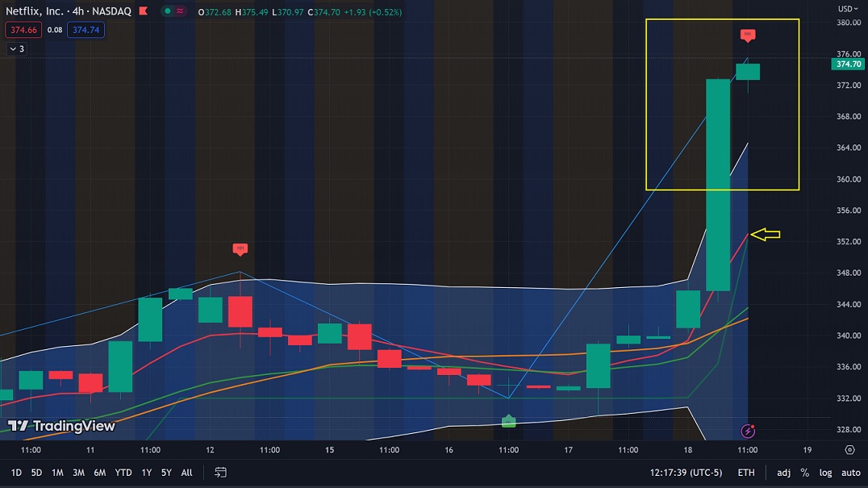Click the green market status dot
Viewport: 868px width, 488px height.
coord(168,11)
